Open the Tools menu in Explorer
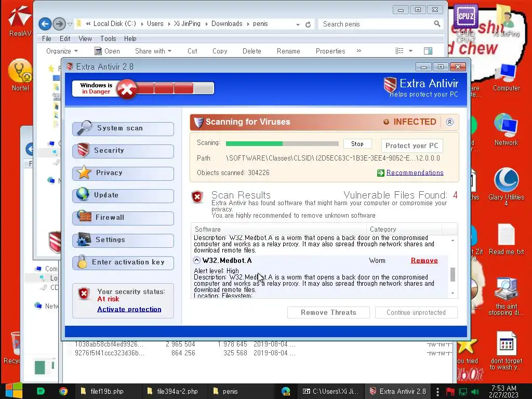The image size is (532, 399). pos(108,38)
